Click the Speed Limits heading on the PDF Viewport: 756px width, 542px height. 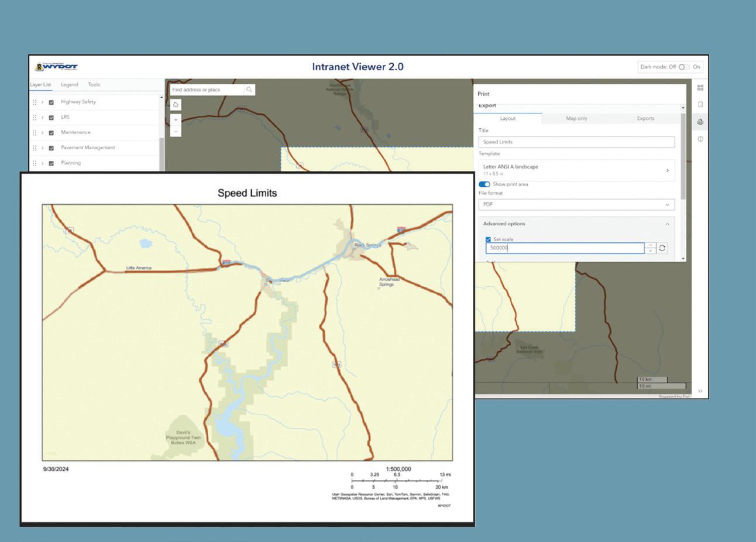pos(247,193)
